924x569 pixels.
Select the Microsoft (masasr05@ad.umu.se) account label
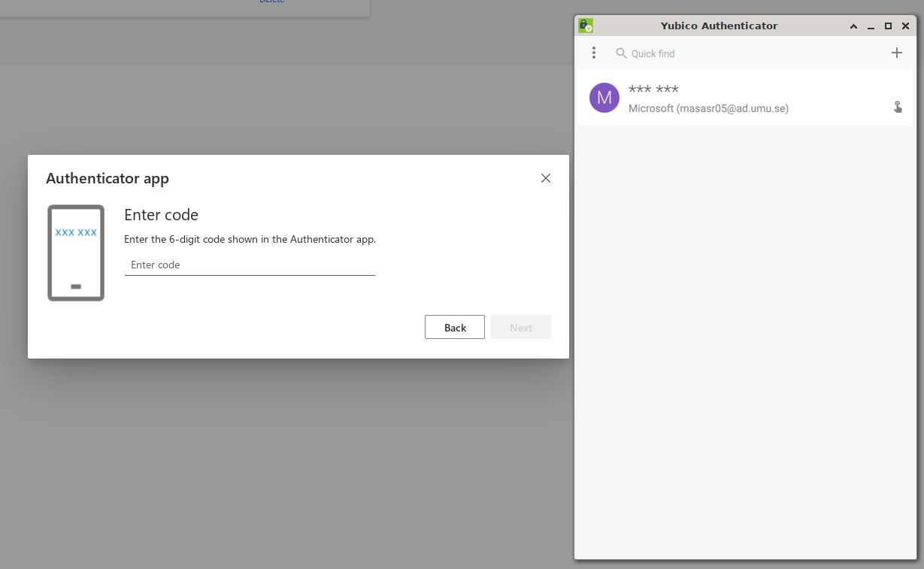(708, 108)
